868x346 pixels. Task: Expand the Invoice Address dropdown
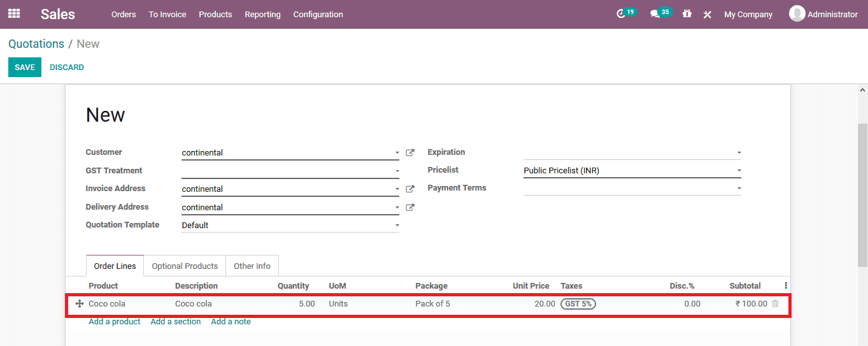[397, 189]
